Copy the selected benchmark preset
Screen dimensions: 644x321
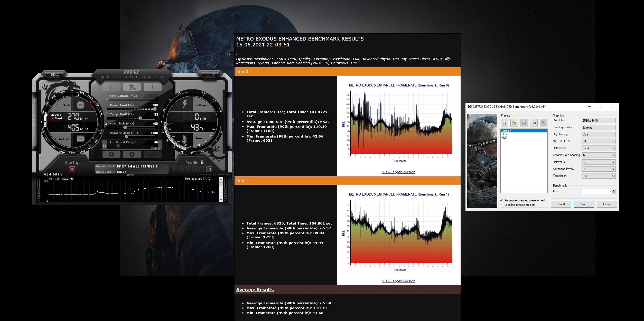pos(534,123)
